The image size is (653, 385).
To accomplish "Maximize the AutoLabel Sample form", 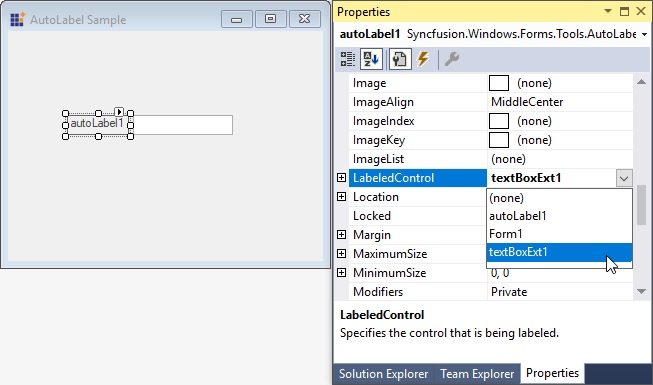I will tap(270, 19).
